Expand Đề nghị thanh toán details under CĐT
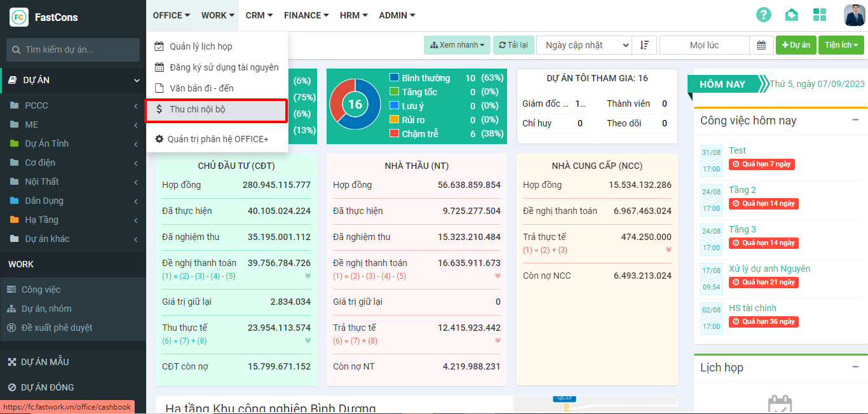 tap(308, 276)
